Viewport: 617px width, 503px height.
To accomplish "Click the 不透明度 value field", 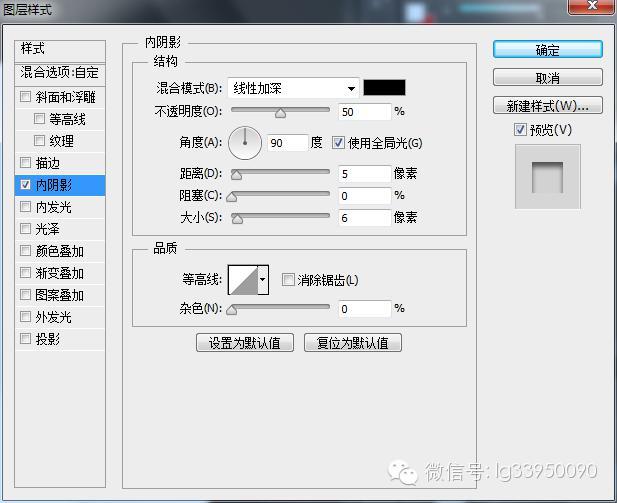I will pos(364,112).
